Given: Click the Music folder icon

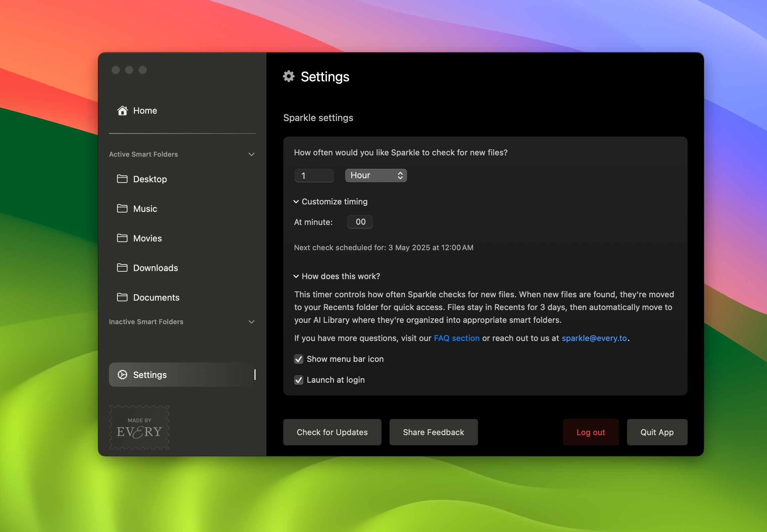Looking at the screenshot, I should 122,208.
